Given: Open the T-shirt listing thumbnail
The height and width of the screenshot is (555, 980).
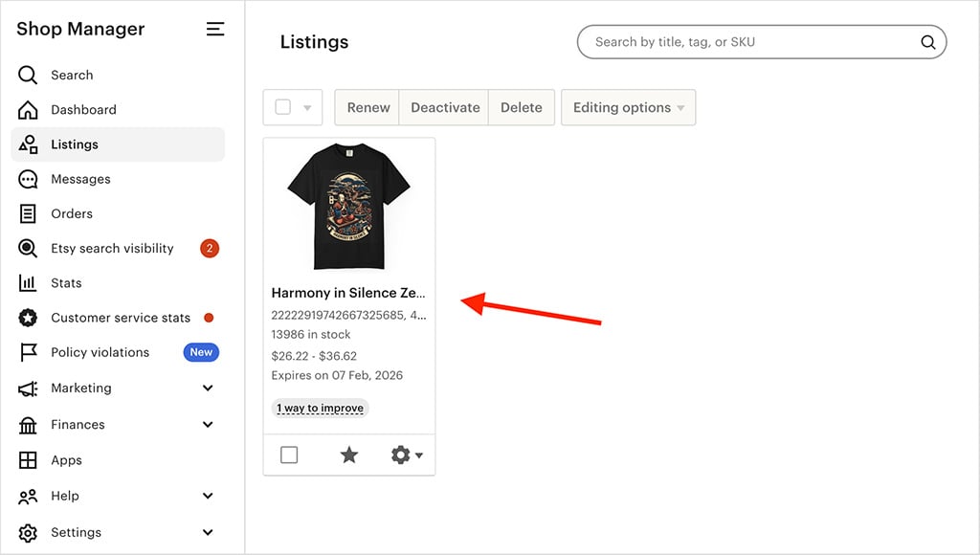Looking at the screenshot, I should point(349,206).
